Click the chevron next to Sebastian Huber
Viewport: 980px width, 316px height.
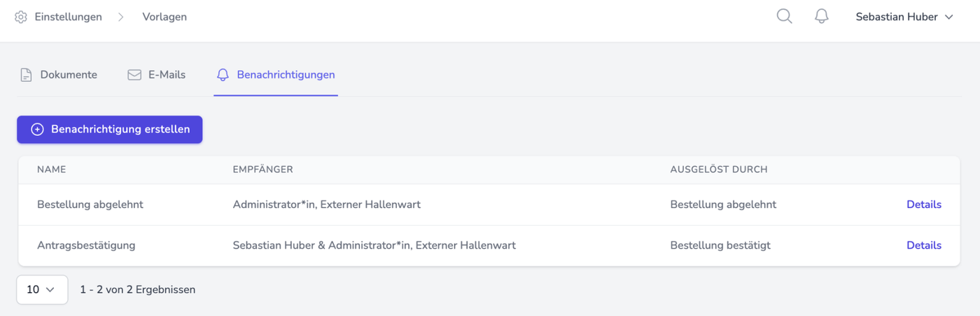click(949, 17)
